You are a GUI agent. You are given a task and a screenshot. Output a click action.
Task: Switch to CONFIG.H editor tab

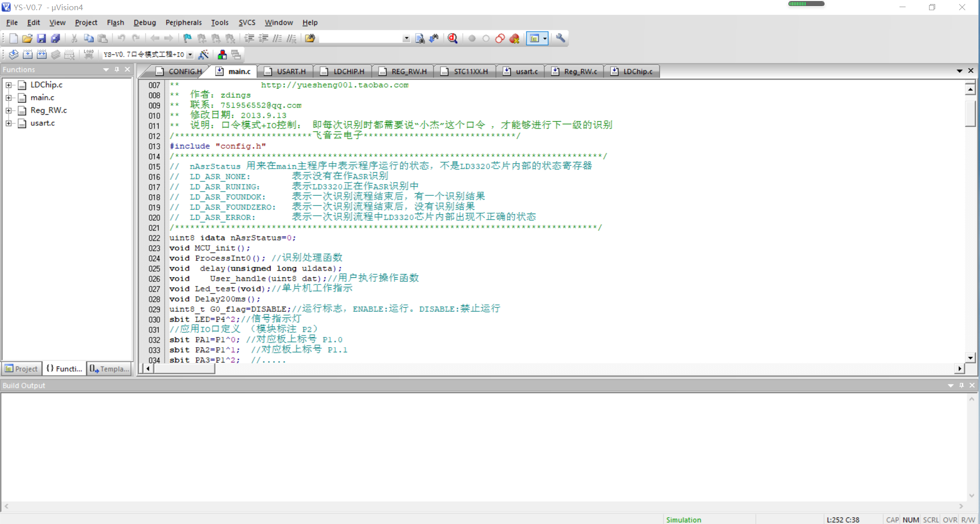pyautogui.click(x=179, y=71)
